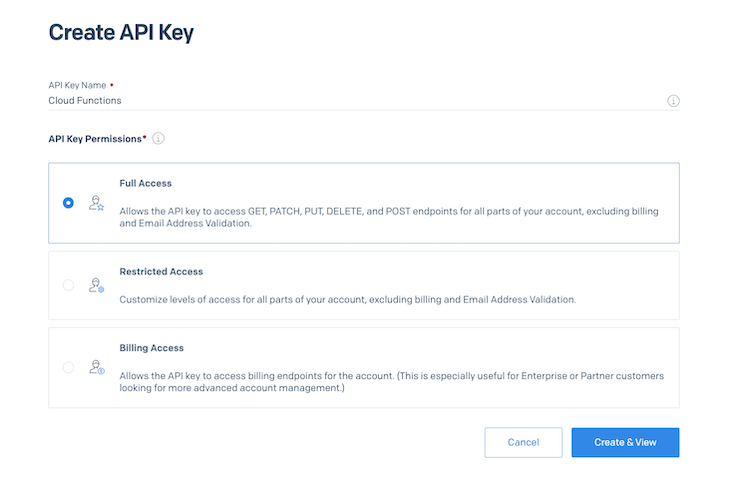Click the Restricted Access description text
The image size is (730, 484).
pyautogui.click(x=347, y=299)
